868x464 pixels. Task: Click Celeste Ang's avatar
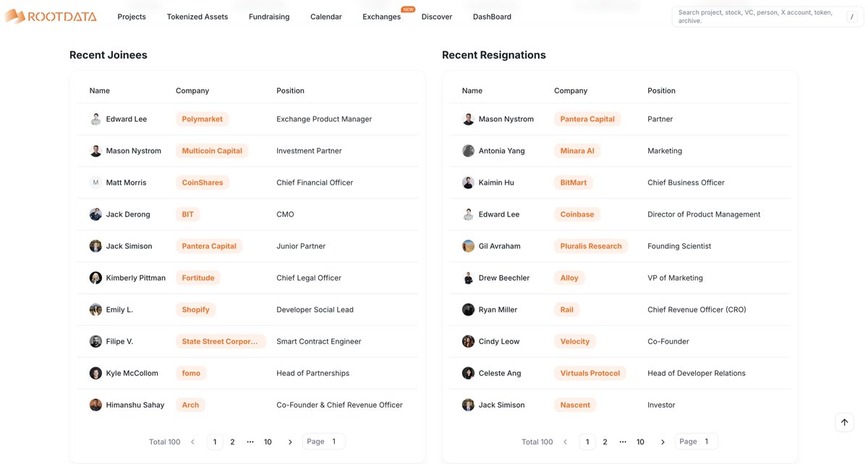[x=468, y=374]
